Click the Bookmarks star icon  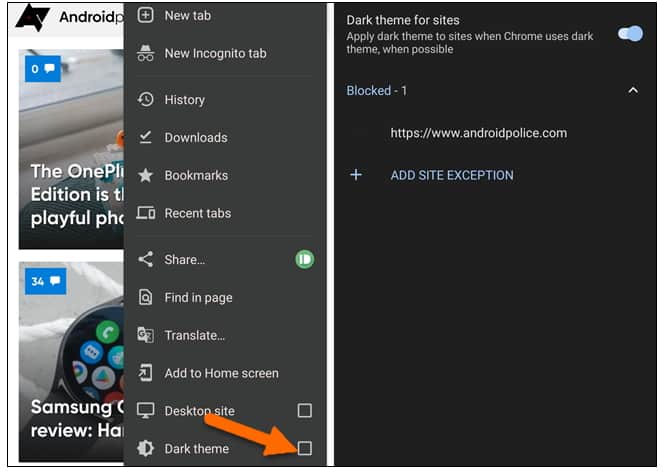pos(145,175)
